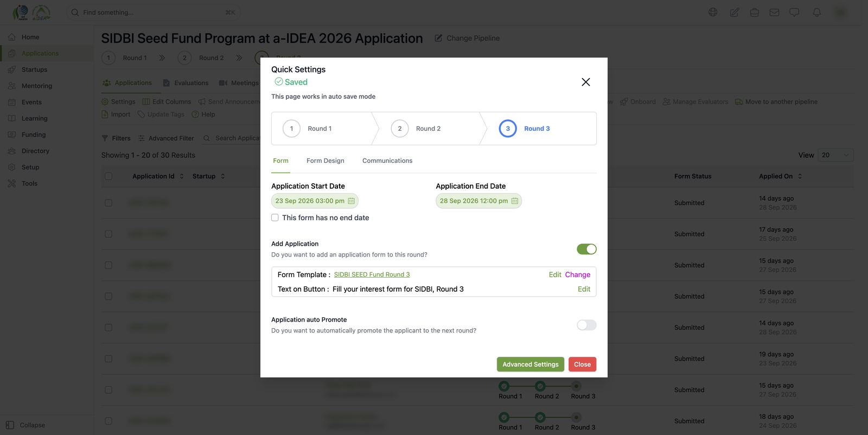Select the row applied 19 days ago
Image resolution: width=868 pixels, height=435 pixels.
(x=108, y=359)
